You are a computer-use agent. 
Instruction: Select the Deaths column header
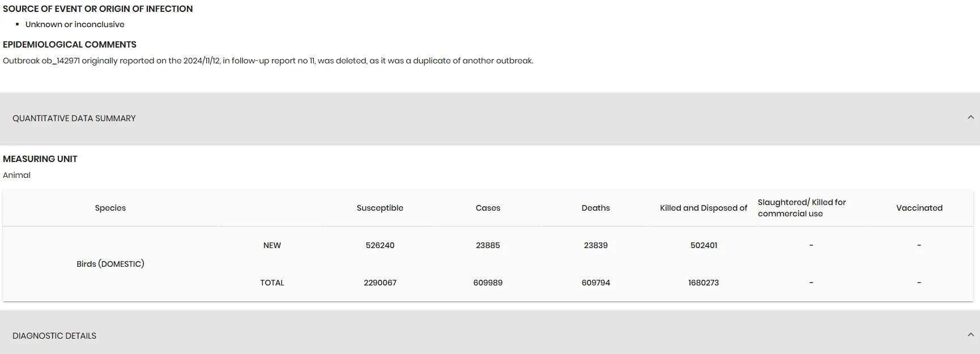point(596,208)
